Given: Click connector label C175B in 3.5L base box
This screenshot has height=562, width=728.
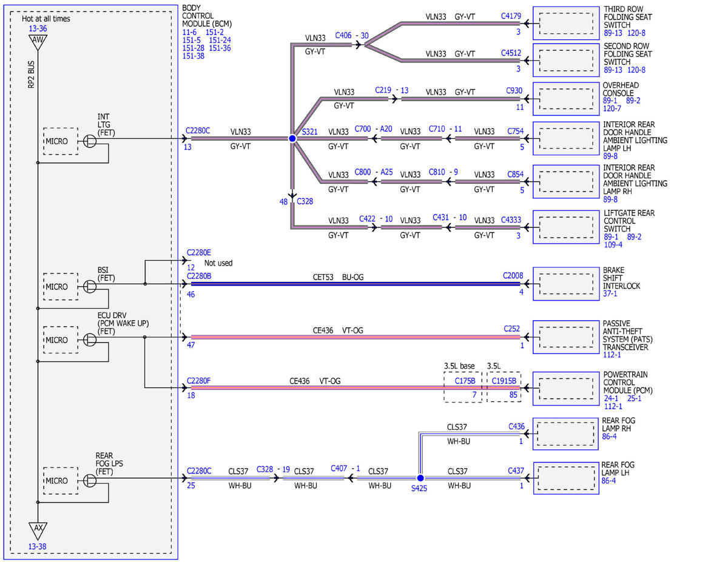Looking at the screenshot, I should tap(465, 381).
